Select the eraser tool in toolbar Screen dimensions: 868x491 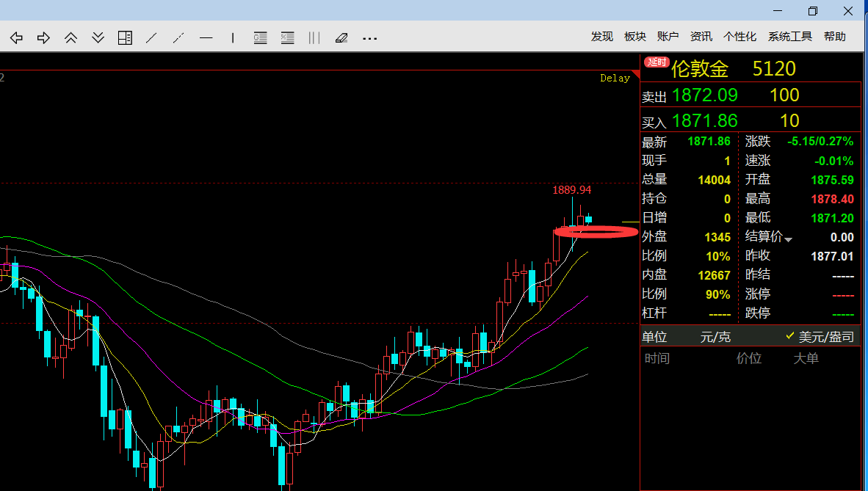[341, 37]
